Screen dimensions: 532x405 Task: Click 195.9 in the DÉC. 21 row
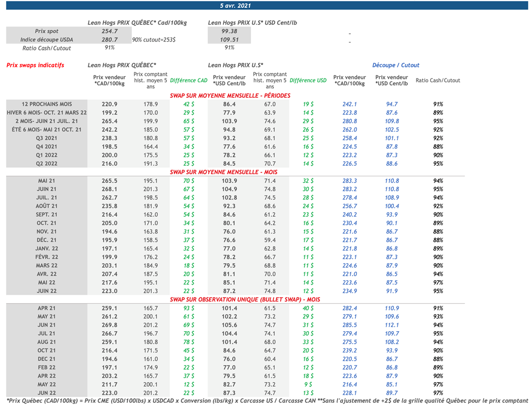point(109,240)
